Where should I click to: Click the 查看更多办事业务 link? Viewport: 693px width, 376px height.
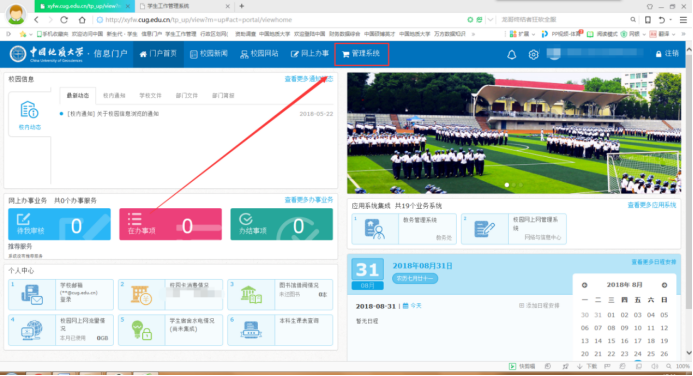(x=308, y=200)
